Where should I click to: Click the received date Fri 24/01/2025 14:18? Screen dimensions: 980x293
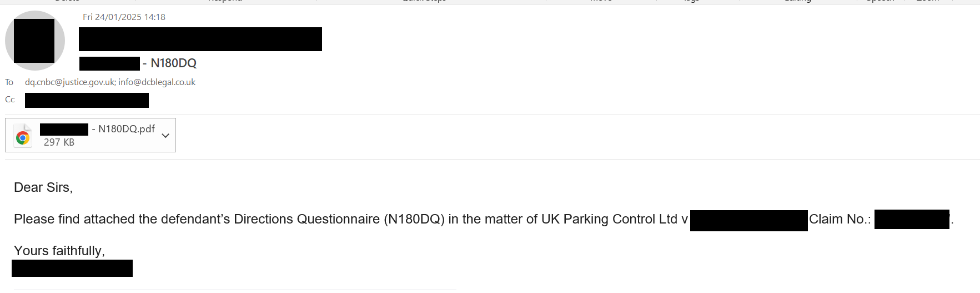coord(124,17)
